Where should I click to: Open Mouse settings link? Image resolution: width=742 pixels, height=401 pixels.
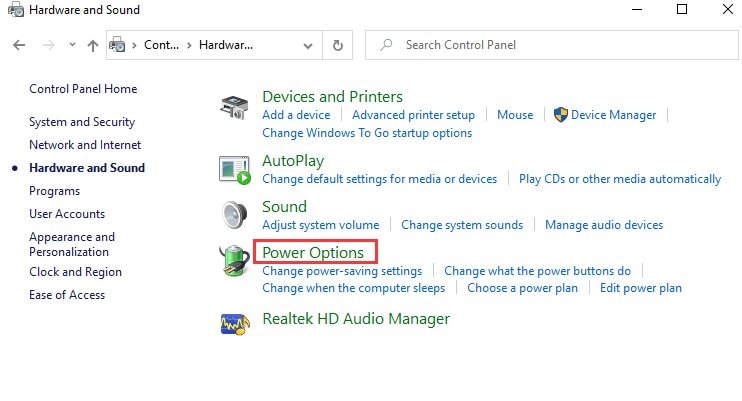(x=515, y=115)
